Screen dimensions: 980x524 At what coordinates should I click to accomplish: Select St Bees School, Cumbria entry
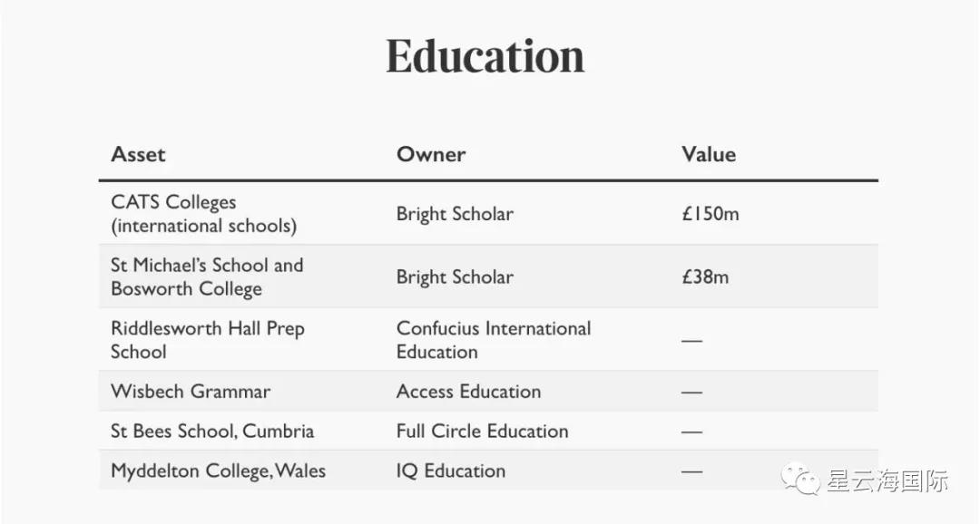point(212,432)
